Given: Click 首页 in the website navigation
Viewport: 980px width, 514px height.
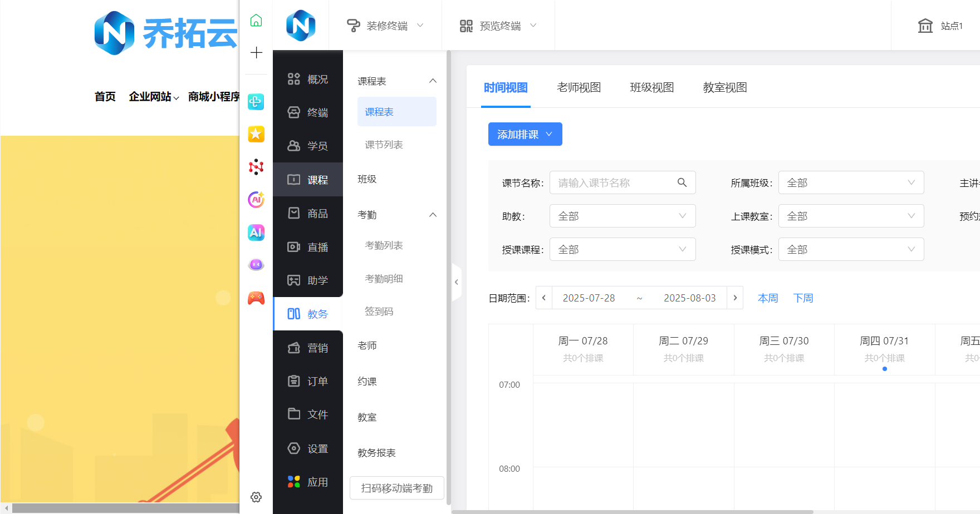Looking at the screenshot, I should pos(105,97).
